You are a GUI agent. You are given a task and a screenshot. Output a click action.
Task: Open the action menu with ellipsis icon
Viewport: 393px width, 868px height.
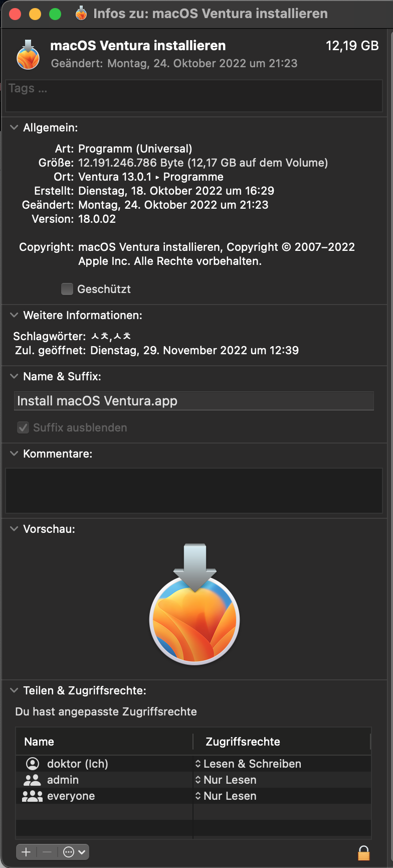[x=74, y=852]
